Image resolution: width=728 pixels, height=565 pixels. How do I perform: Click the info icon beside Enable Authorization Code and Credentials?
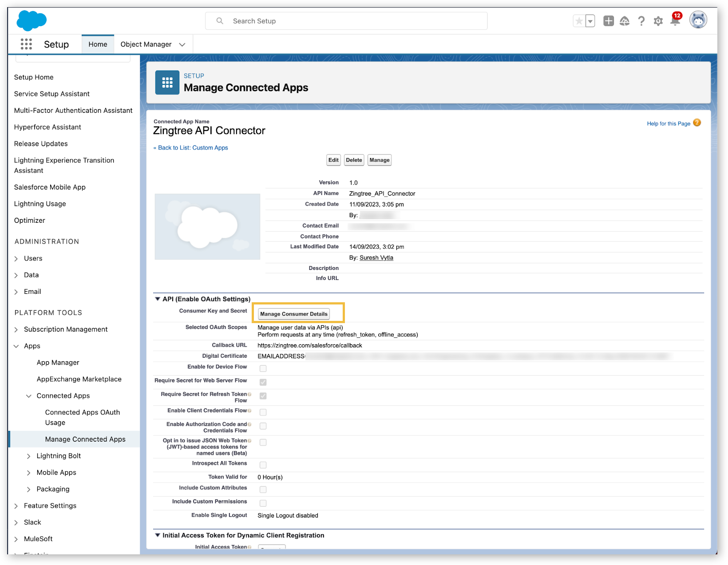click(249, 424)
